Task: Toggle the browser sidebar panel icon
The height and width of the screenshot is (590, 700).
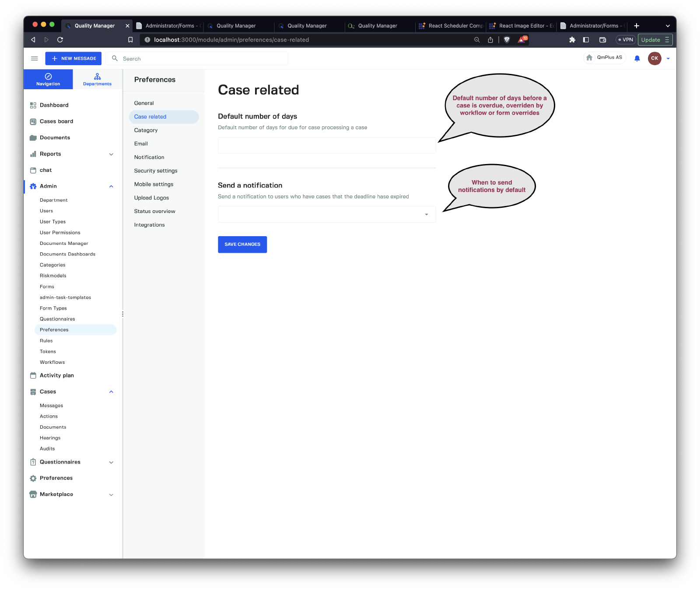Action: 586,40
